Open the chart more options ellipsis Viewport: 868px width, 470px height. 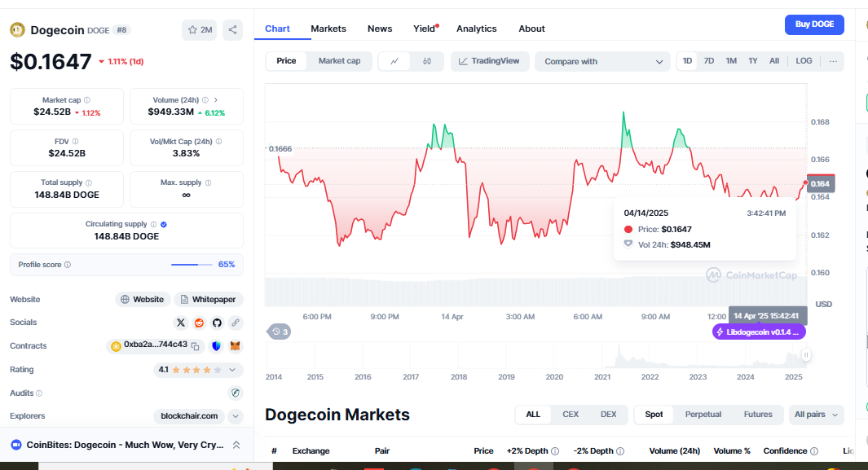click(833, 61)
